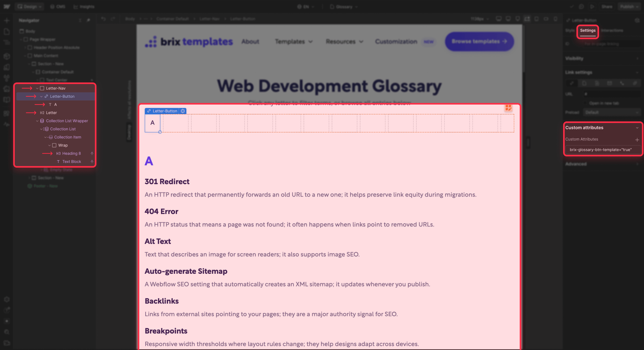Click the orange grid edit icon
Screen dimensions: 644x350
point(508,108)
